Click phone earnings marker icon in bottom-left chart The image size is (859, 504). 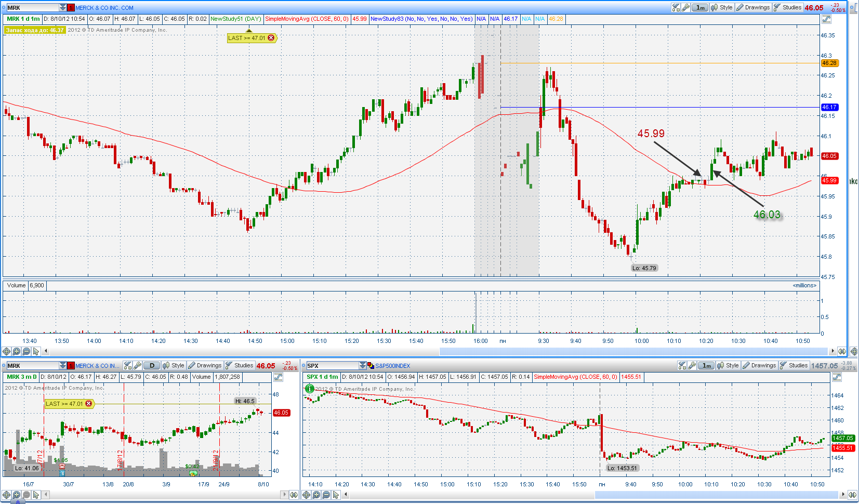(x=62, y=467)
